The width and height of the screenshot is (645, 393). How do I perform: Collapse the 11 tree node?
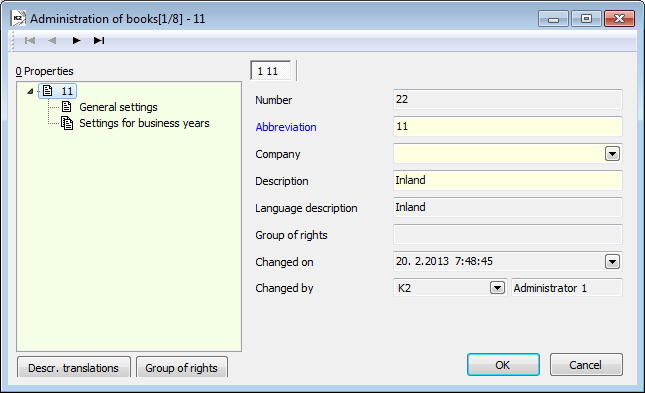click(x=30, y=91)
